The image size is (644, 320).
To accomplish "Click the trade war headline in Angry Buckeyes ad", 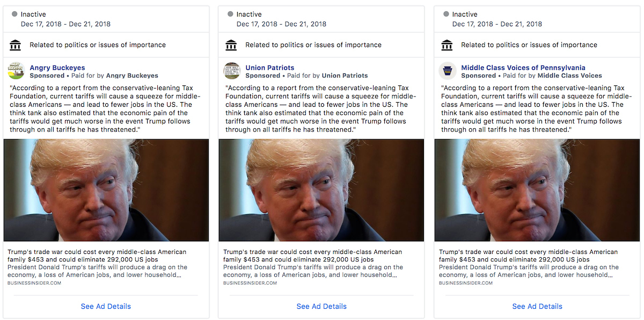I will coord(97,256).
